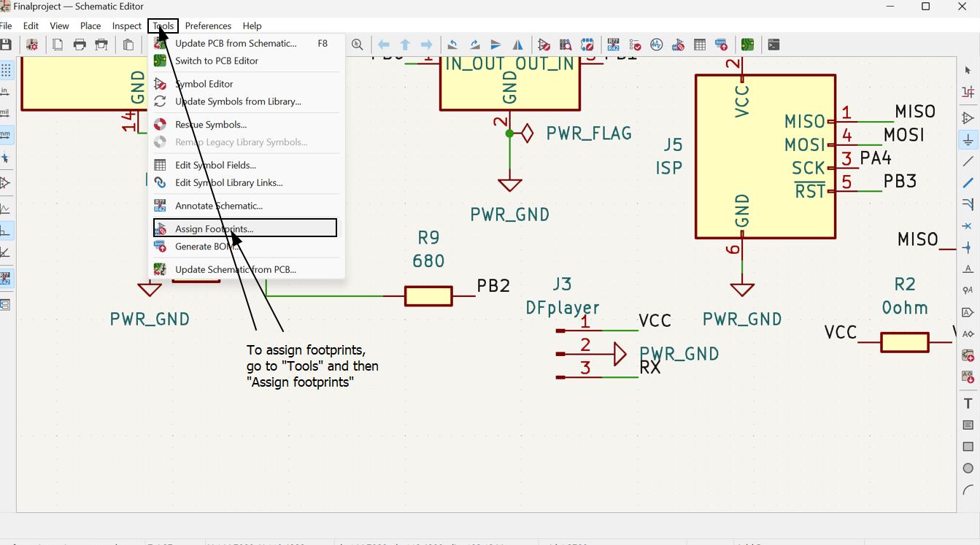The width and height of the screenshot is (980, 545).
Task: Select the Draw Rectangle tool
Action: (x=968, y=447)
